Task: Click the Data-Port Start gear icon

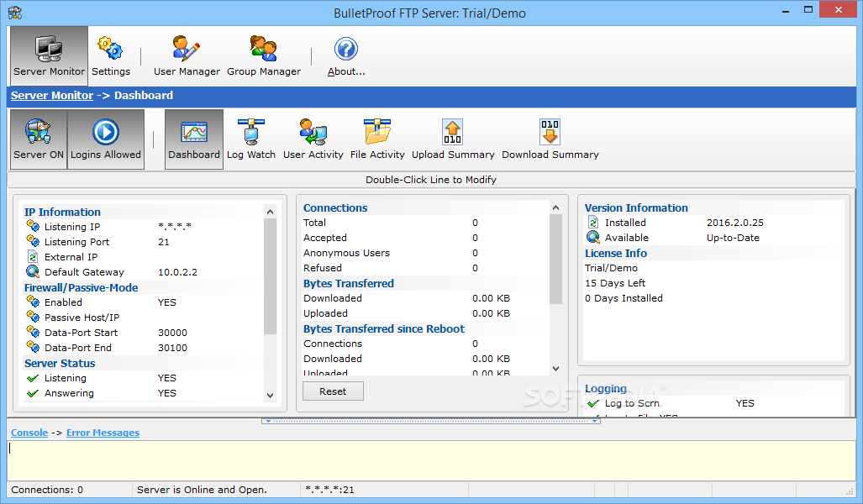Action: [33, 332]
